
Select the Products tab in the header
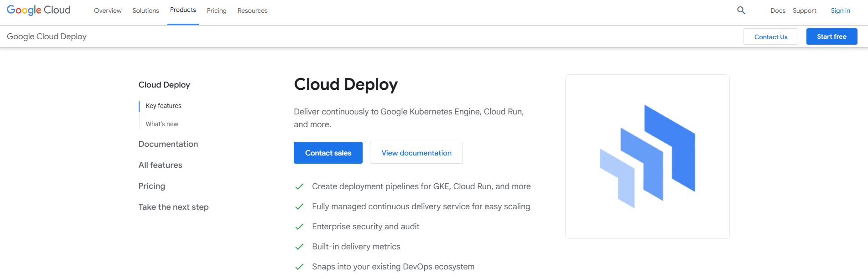183,10
